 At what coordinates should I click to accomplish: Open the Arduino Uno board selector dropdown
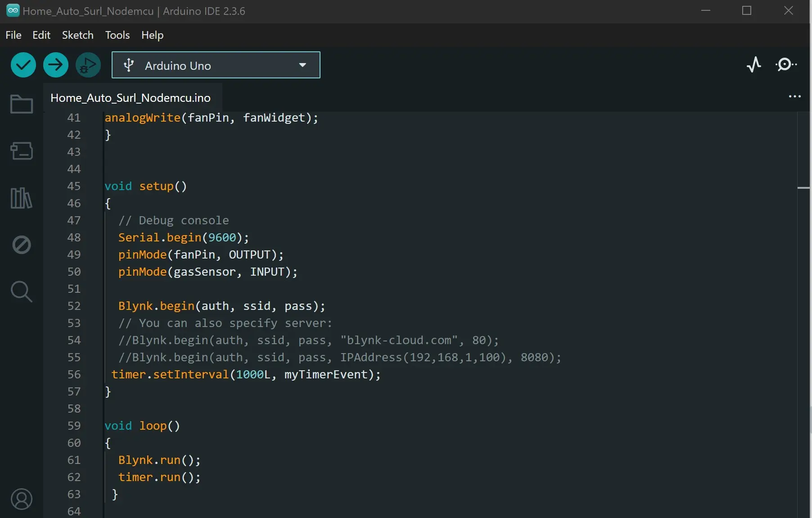(x=216, y=65)
